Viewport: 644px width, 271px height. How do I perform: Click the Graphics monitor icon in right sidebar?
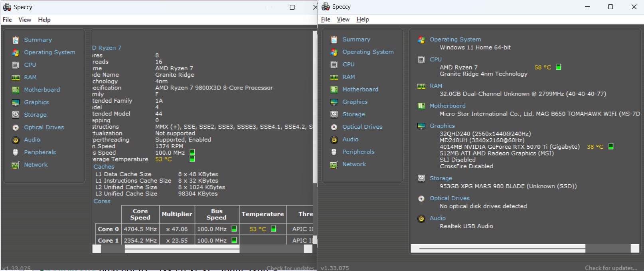coord(334,102)
